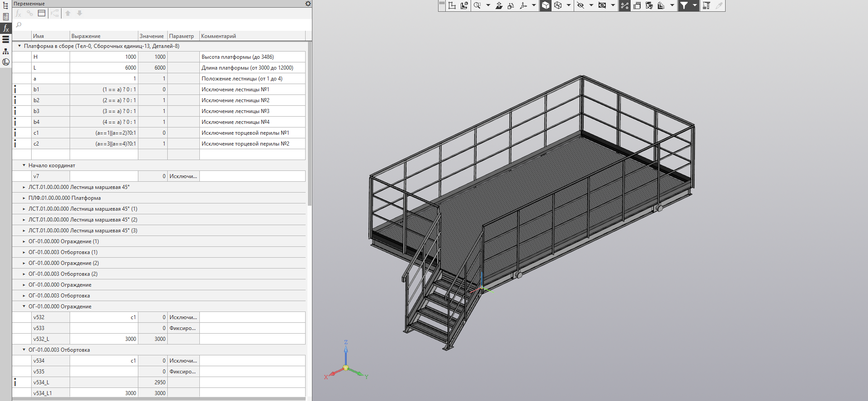Click the variables list vertical scrollbar

(x=310, y=122)
